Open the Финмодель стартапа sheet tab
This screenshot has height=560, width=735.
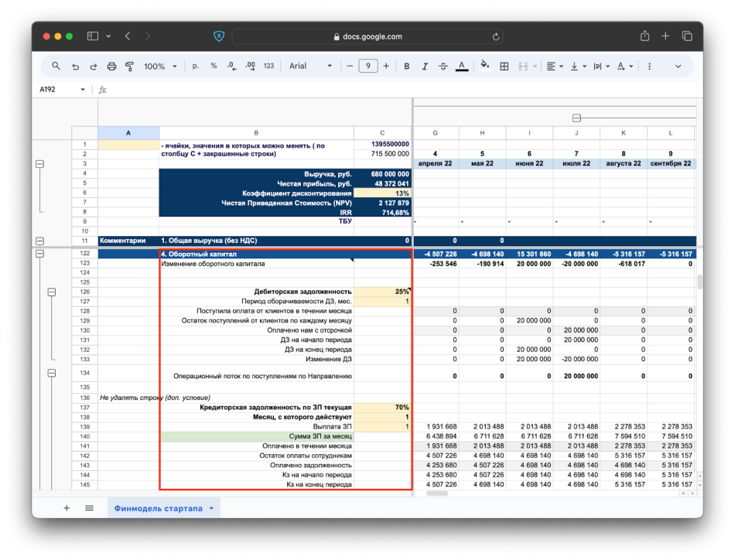(158, 508)
